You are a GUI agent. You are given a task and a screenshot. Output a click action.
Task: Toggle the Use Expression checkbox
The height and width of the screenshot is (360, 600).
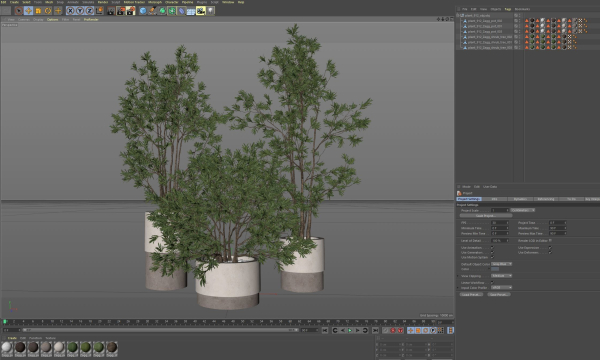(x=550, y=248)
